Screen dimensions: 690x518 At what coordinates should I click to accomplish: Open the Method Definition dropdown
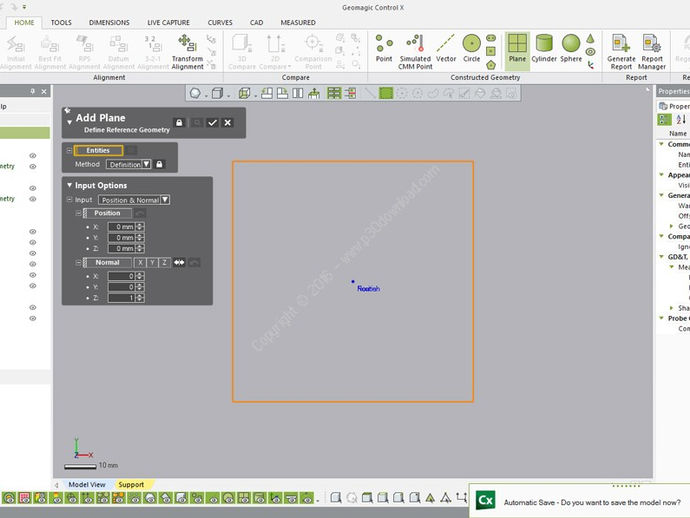(x=128, y=164)
